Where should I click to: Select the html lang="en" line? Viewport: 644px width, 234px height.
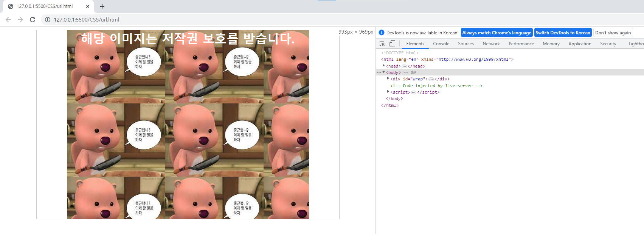click(x=447, y=59)
